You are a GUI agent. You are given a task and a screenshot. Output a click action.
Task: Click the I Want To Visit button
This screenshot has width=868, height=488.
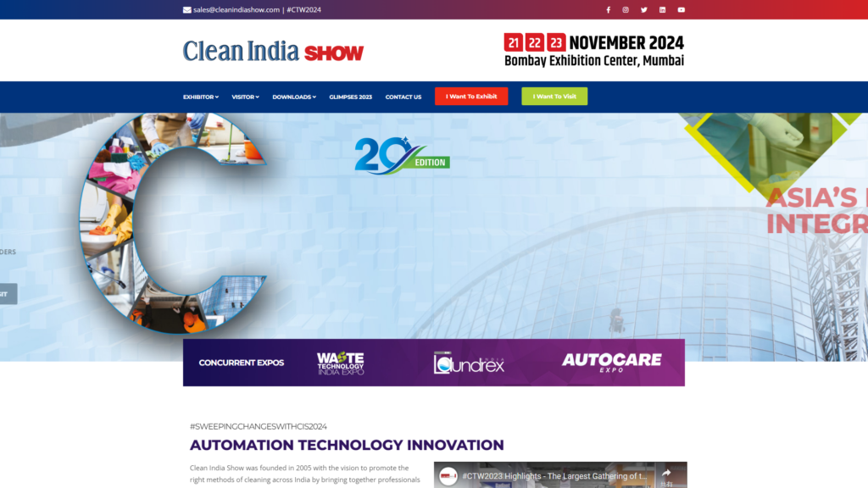pos(554,97)
